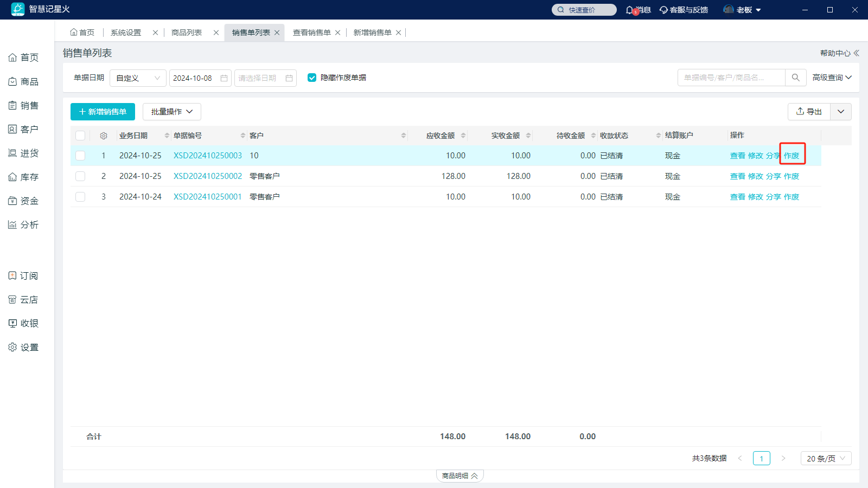Open 客服与反馈 support
Image resolution: width=868 pixels, height=488 pixels.
tap(684, 10)
